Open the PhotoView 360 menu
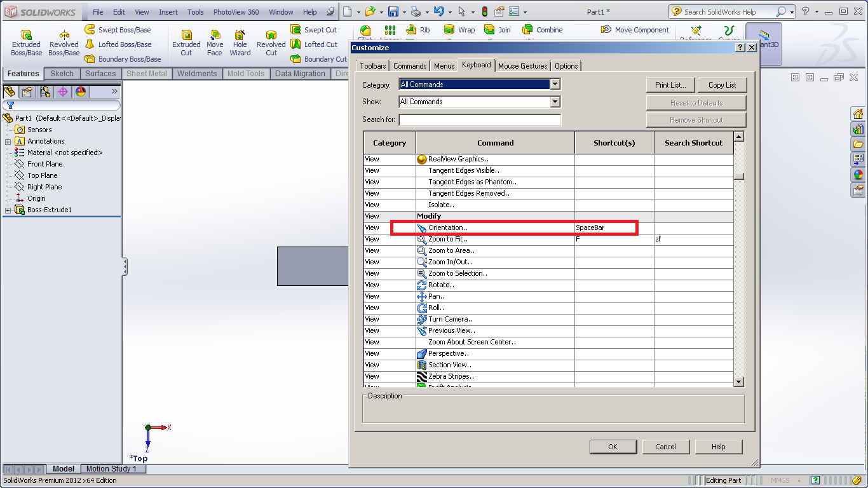868x488 pixels. point(236,12)
